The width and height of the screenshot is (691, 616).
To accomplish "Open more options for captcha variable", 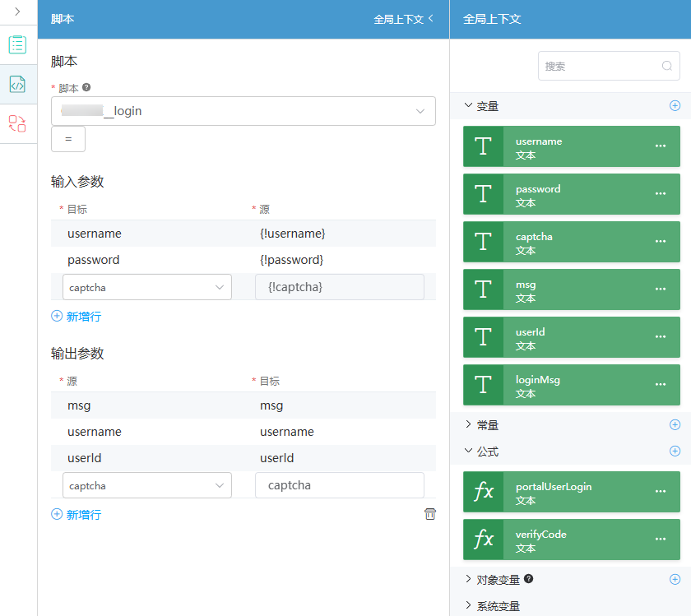I will tap(660, 242).
